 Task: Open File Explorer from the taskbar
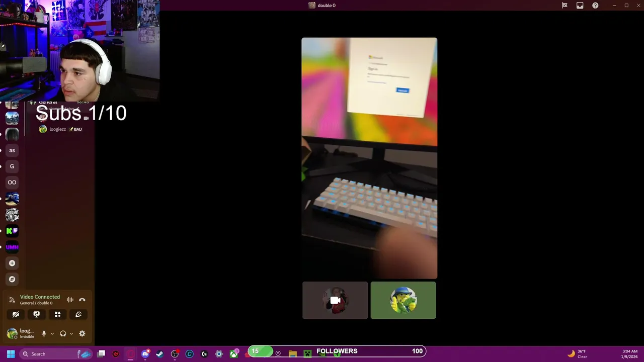(x=292, y=354)
